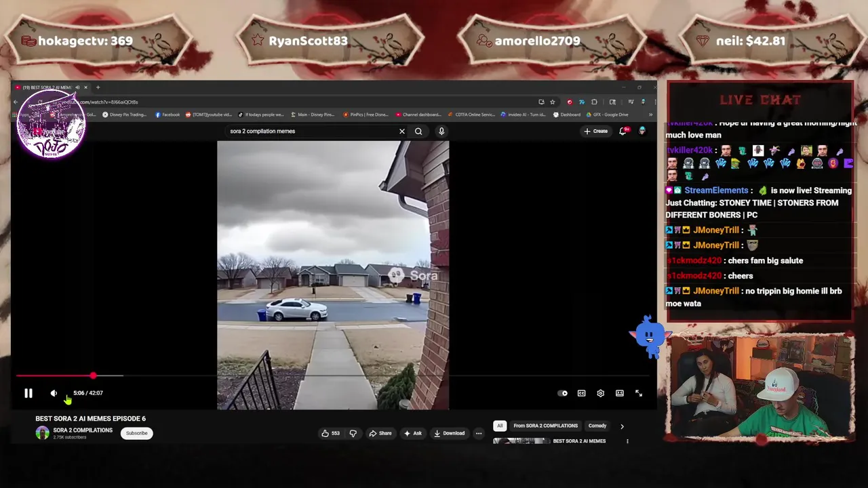Mute the video with the speaker icon

[54, 393]
